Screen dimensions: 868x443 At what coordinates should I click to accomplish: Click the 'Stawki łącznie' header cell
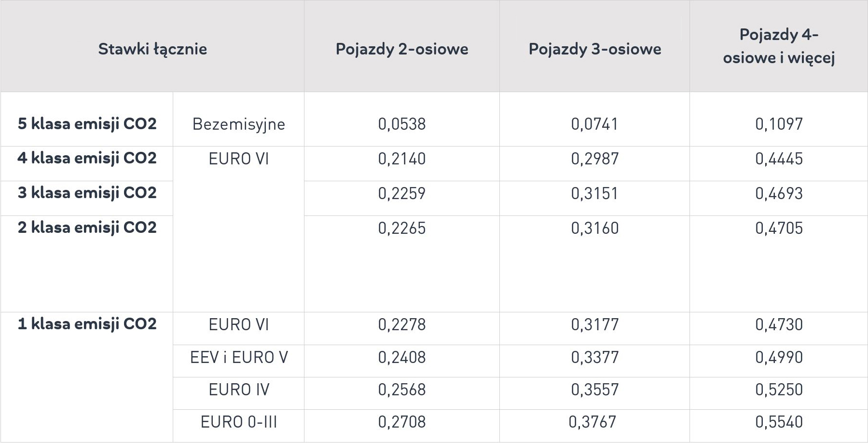(x=152, y=49)
